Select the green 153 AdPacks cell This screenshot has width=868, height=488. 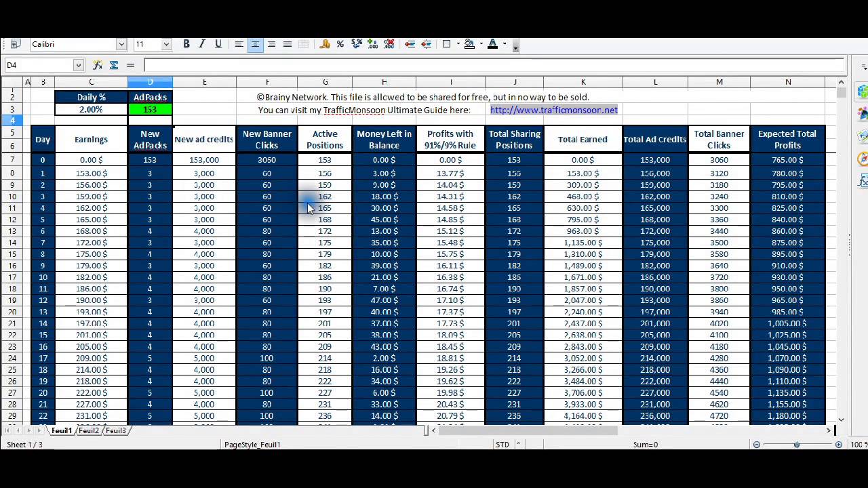pos(150,110)
